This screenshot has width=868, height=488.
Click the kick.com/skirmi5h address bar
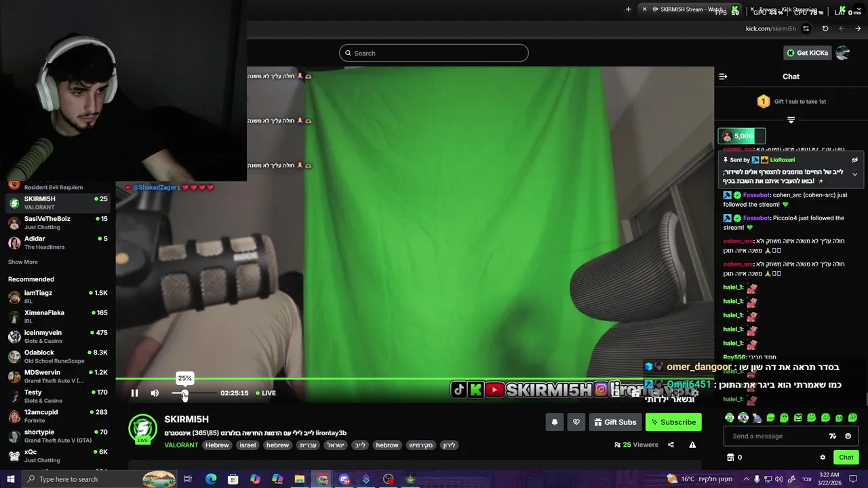(x=771, y=28)
